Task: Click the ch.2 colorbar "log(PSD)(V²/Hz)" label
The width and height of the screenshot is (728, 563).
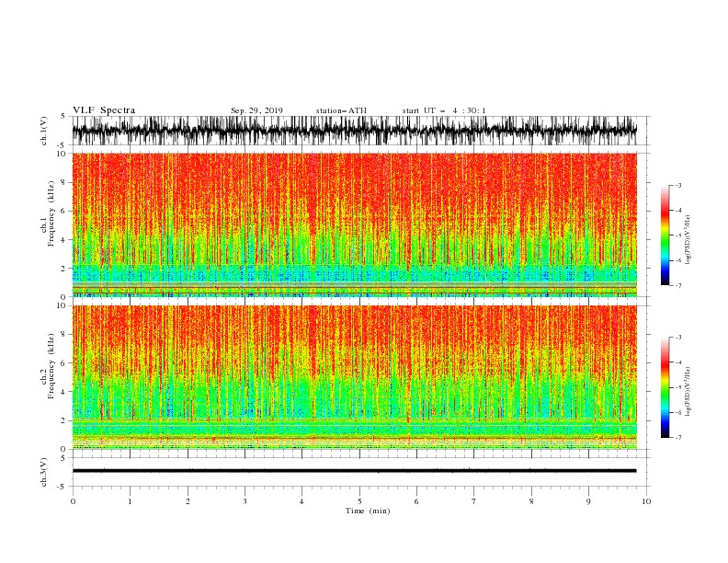Action: coord(688,392)
